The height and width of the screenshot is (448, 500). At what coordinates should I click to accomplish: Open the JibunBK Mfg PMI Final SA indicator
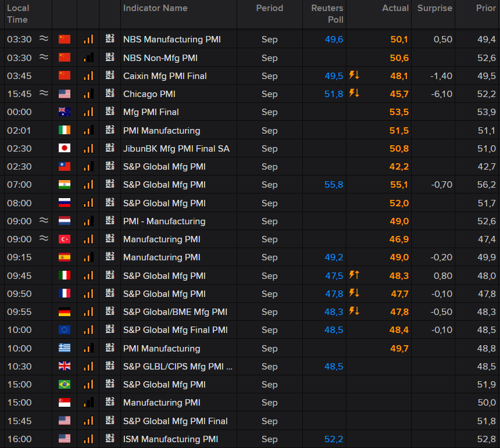tap(176, 149)
